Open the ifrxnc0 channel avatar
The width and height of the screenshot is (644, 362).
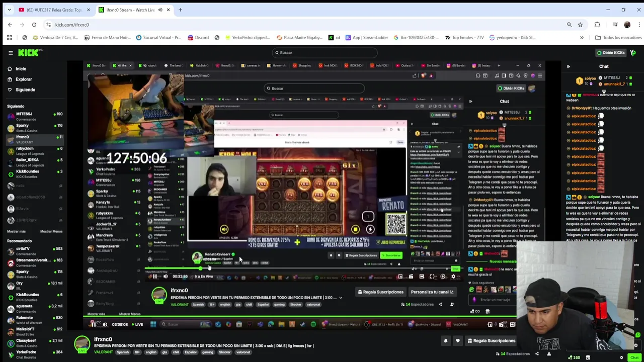coord(82,344)
